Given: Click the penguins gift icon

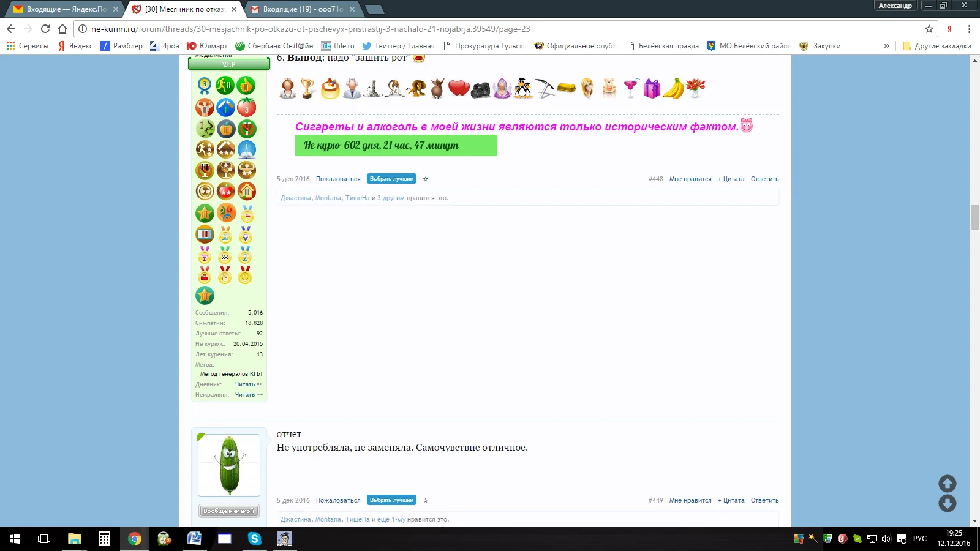Looking at the screenshot, I should [x=523, y=89].
